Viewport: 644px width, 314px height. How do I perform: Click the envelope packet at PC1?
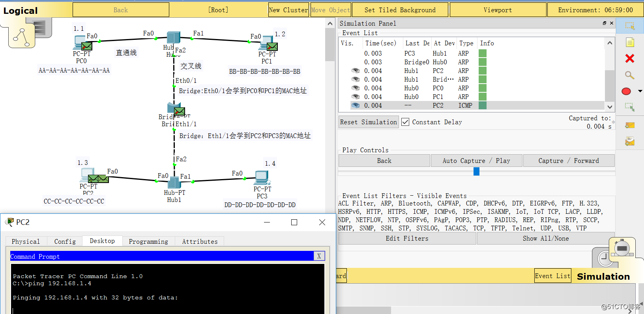(272, 47)
